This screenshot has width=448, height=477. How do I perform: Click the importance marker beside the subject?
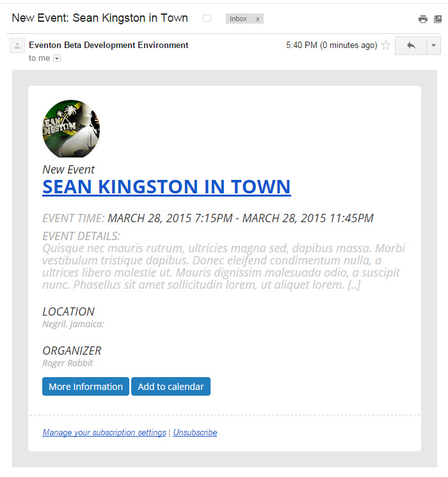coord(207,19)
